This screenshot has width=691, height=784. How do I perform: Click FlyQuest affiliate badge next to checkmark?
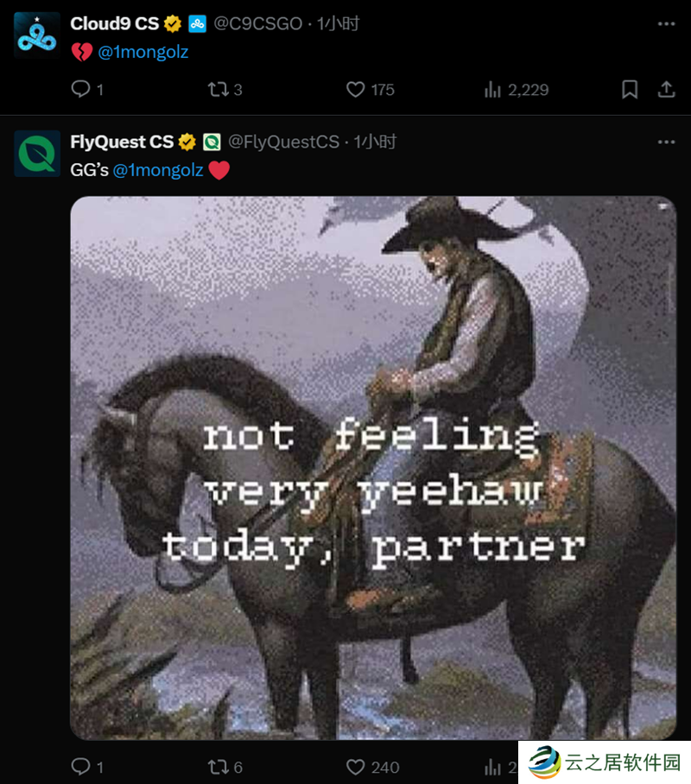(212, 142)
